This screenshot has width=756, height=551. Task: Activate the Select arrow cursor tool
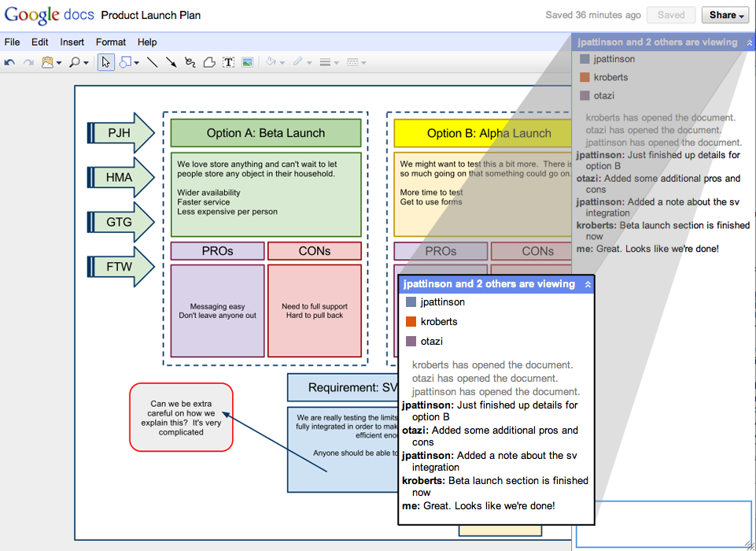tap(106, 62)
